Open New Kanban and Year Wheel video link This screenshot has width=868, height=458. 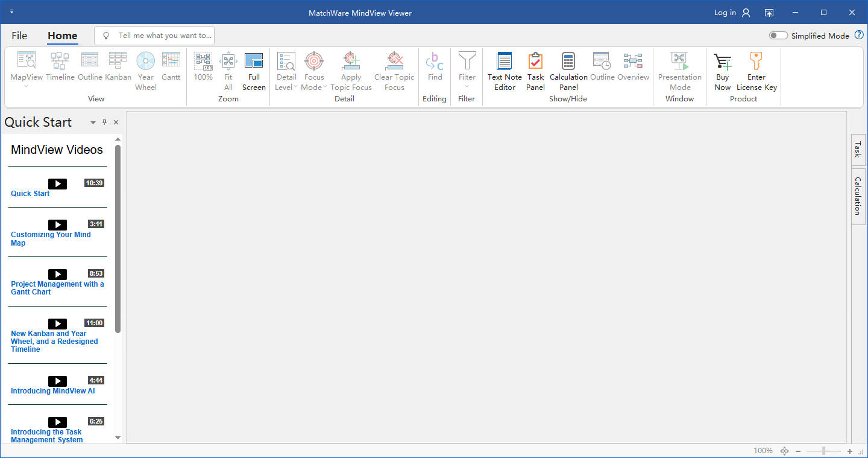click(54, 342)
